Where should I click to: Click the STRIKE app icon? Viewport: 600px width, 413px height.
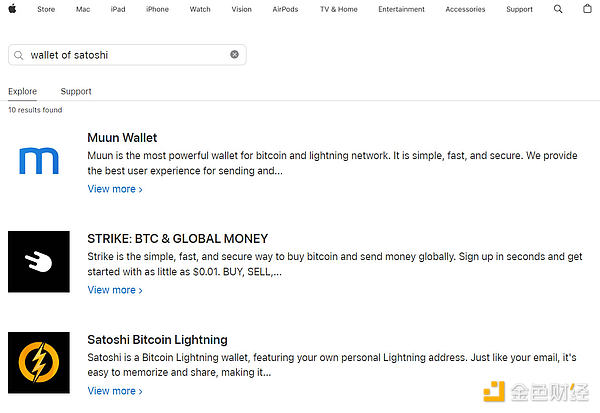(x=39, y=261)
